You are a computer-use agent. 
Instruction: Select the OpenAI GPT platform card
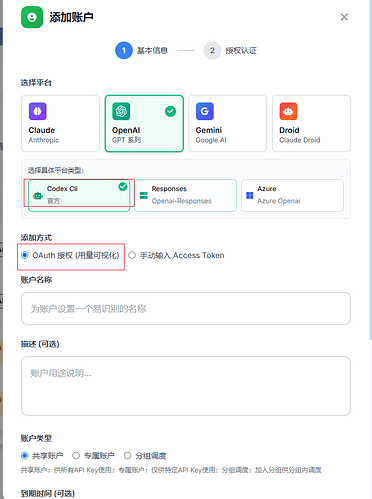[x=144, y=123]
